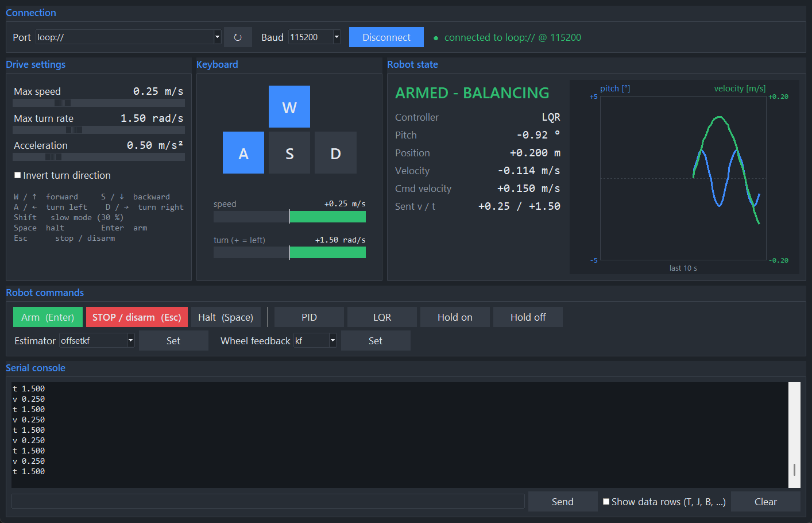Open the Port dropdown arrow
Image resolution: width=812 pixels, height=523 pixels.
(217, 37)
